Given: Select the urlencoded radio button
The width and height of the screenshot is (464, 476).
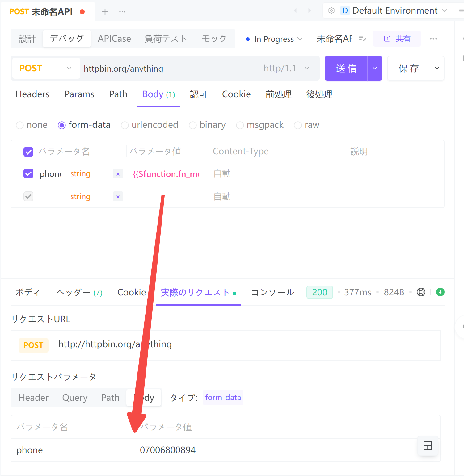Looking at the screenshot, I should (x=124, y=125).
